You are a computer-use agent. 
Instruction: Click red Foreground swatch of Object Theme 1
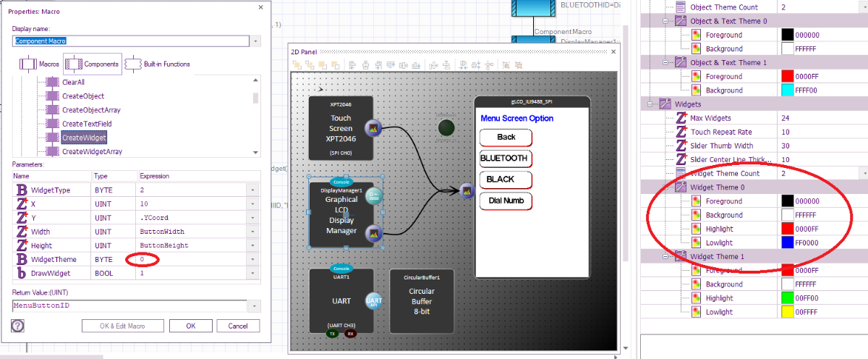pyautogui.click(x=788, y=76)
